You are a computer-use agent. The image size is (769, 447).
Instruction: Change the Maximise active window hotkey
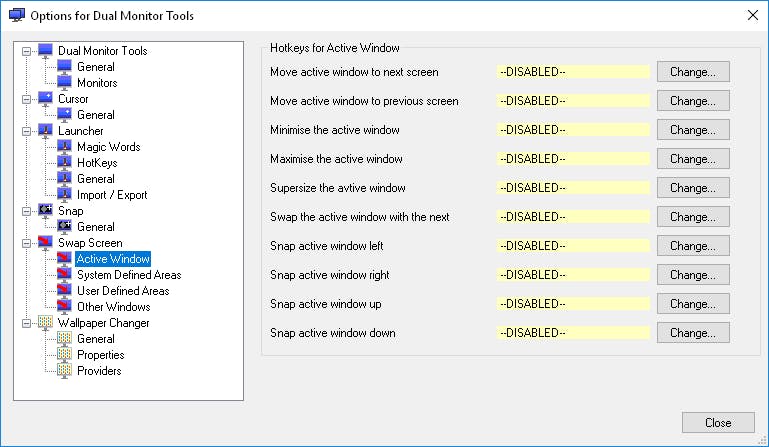tap(692, 159)
